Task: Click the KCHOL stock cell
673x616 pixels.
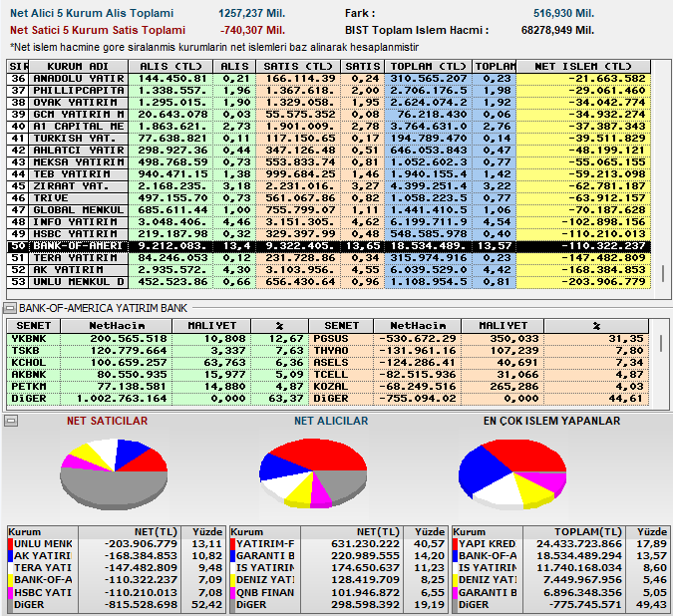Action: pyautogui.click(x=34, y=363)
